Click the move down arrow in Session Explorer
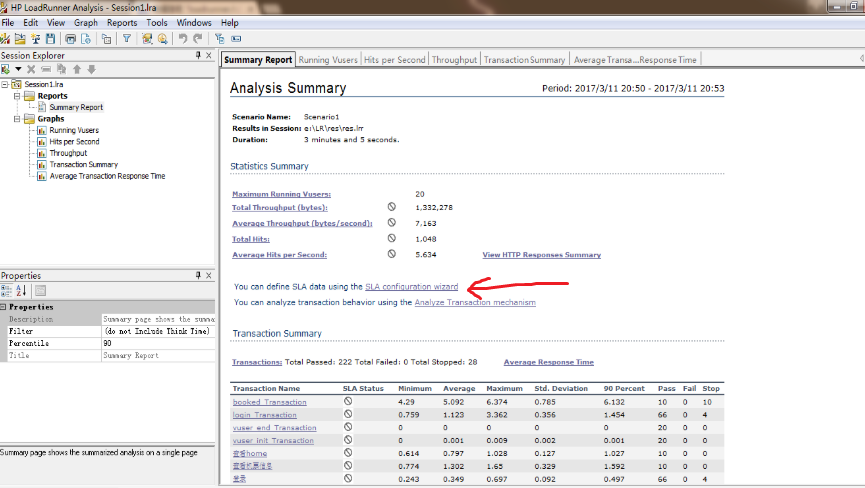Image resolution: width=865 pixels, height=488 pixels. pyautogui.click(x=92, y=69)
